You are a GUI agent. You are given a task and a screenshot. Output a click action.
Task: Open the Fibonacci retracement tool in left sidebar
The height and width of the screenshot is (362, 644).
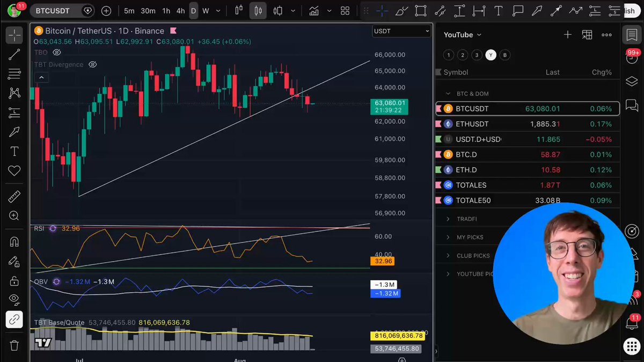tap(14, 73)
